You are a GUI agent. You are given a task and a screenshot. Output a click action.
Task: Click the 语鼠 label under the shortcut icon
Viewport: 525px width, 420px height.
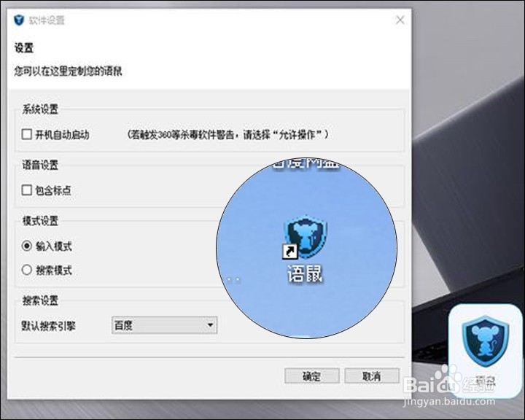(x=305, y=274)
